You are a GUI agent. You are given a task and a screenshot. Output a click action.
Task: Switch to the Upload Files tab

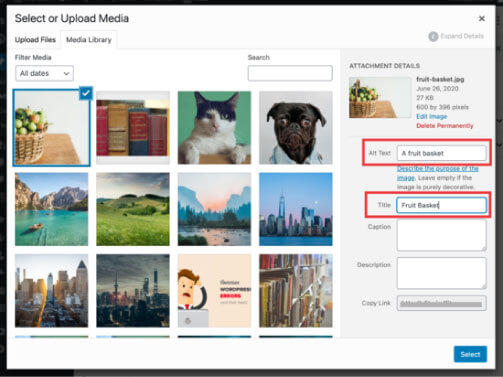35,40
